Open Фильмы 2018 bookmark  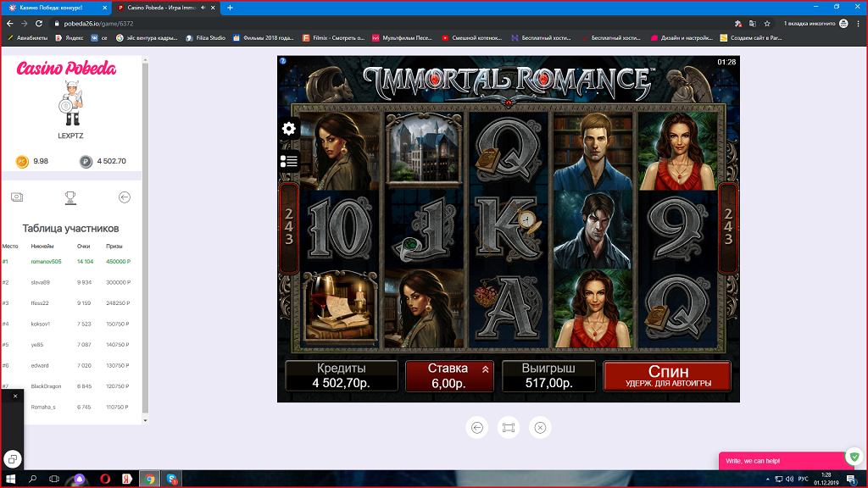click(x=263, y=37)
